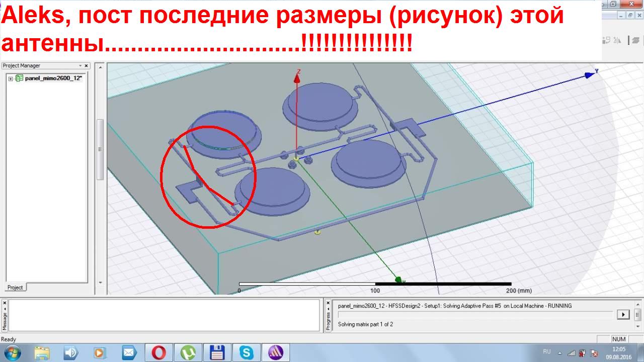Click the Progress panel scroll up arrow
Image resolution: width=644 pixels, height=362 pixels.
point(639,304)
